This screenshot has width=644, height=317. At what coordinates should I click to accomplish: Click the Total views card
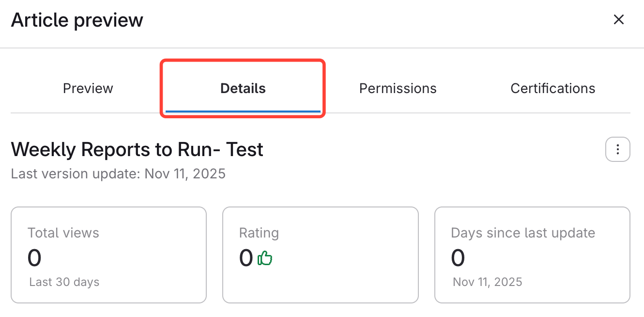tap(108, 255)
